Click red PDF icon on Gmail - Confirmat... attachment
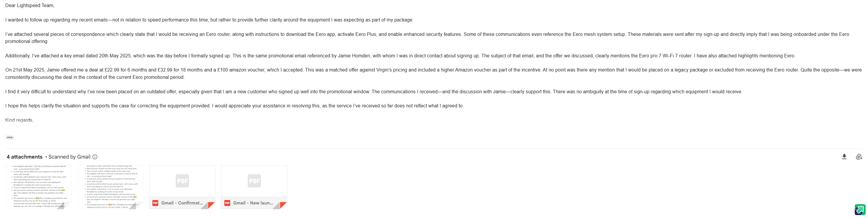 pos(155,203)
